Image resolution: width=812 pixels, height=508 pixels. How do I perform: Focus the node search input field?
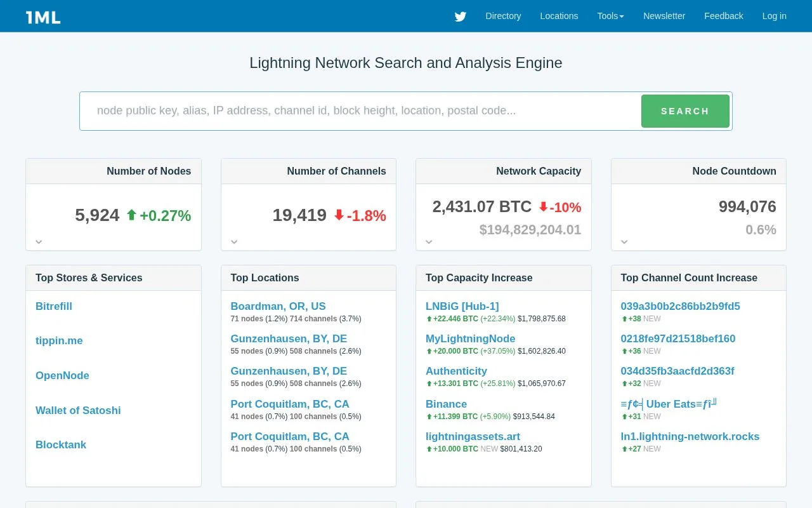click(360, 111)
